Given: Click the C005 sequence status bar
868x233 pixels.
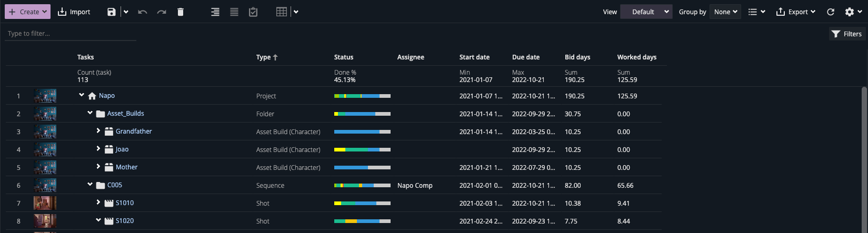Looking at the screenshot, I should 362,185.
